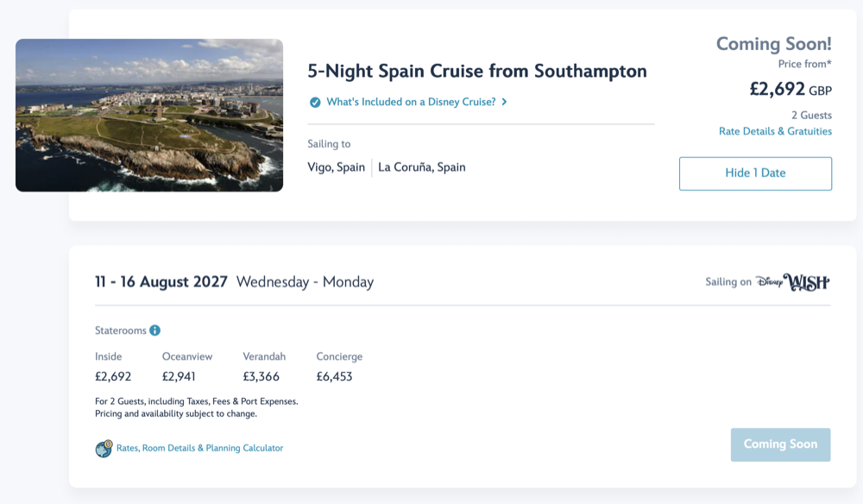Click the 5-Night Spain Cruise from Southampton title
Screen dimensions: 863x504
(477, 71)
